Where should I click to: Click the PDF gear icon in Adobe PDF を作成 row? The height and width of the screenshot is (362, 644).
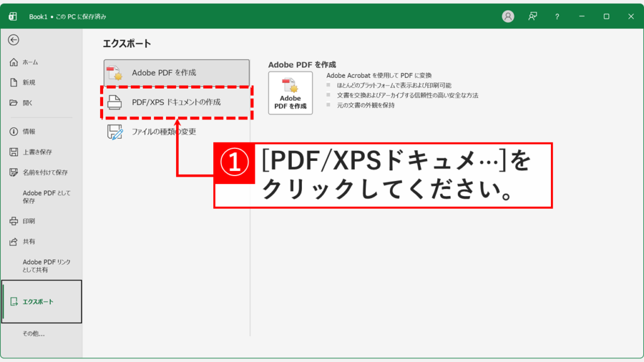coord(114,73)
